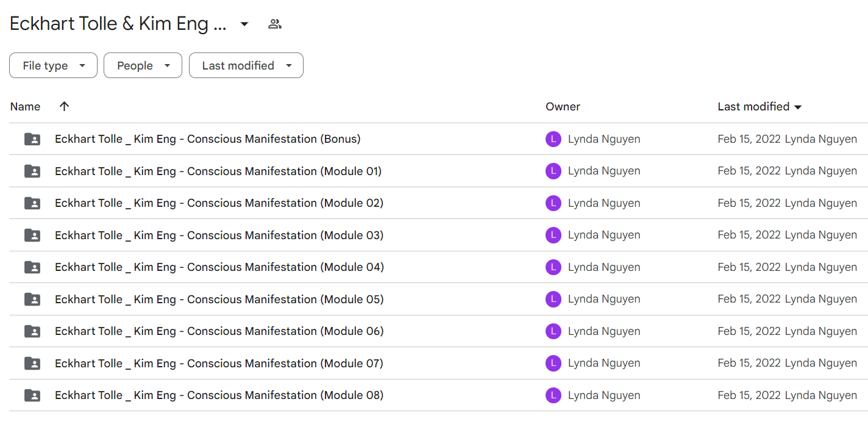Screen dimensions: 868x446
Task: Select the Conscious Manifestation (Module 03) folder name
Action: 219,236
